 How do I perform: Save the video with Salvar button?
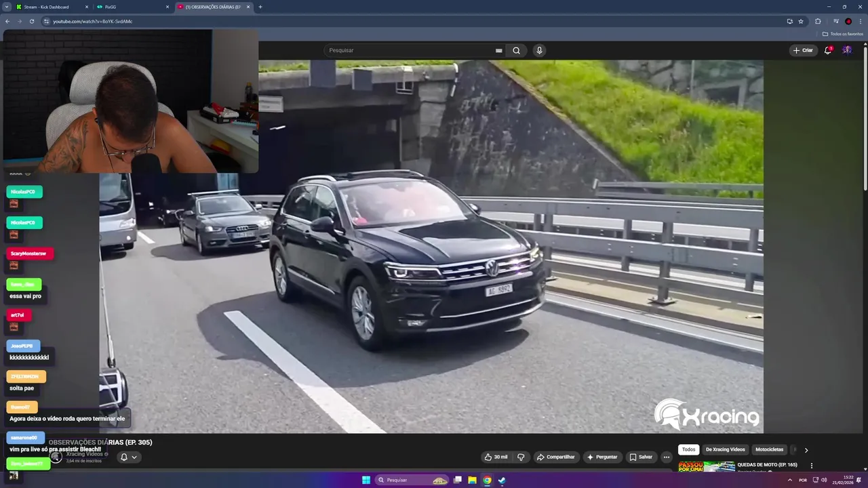click(x=641, y=457)
